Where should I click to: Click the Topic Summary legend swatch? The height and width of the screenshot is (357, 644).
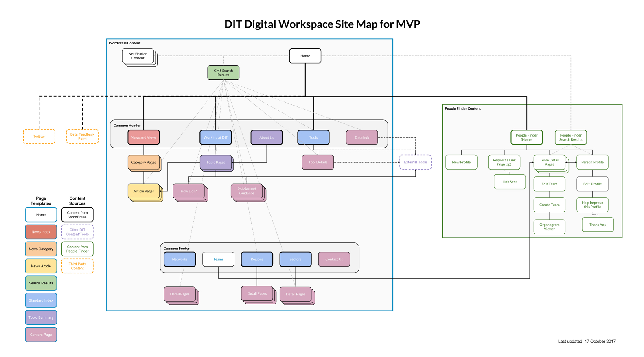(x=41, y=317)
